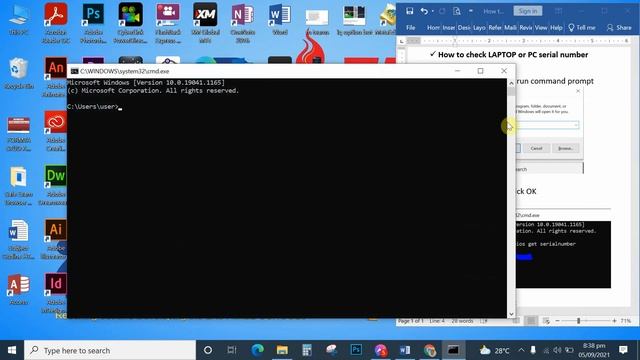Open the FlashBack Express recorder shortcut
The height and width of the screenshot is (360, 640).
(x=168, y=22)
